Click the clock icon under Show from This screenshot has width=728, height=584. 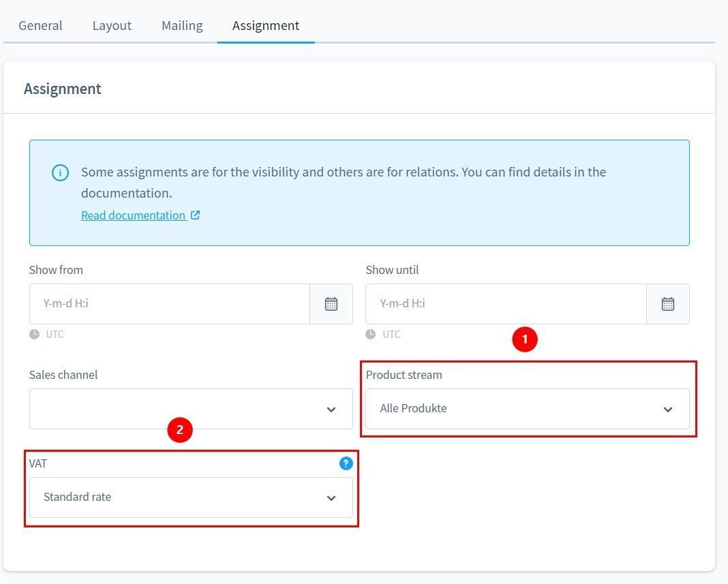(35, 335)
